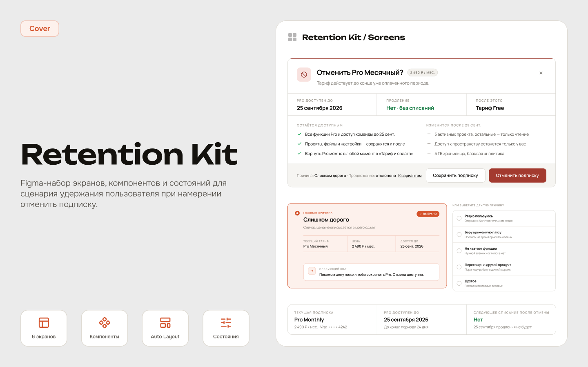Screen dimensions: 588x367
Task: Open the К вариантам link
Action: pos(410,176)
